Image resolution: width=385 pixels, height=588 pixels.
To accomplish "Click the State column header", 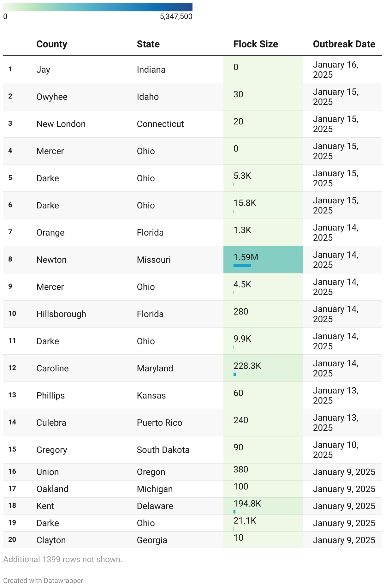I will click(148, 44).
